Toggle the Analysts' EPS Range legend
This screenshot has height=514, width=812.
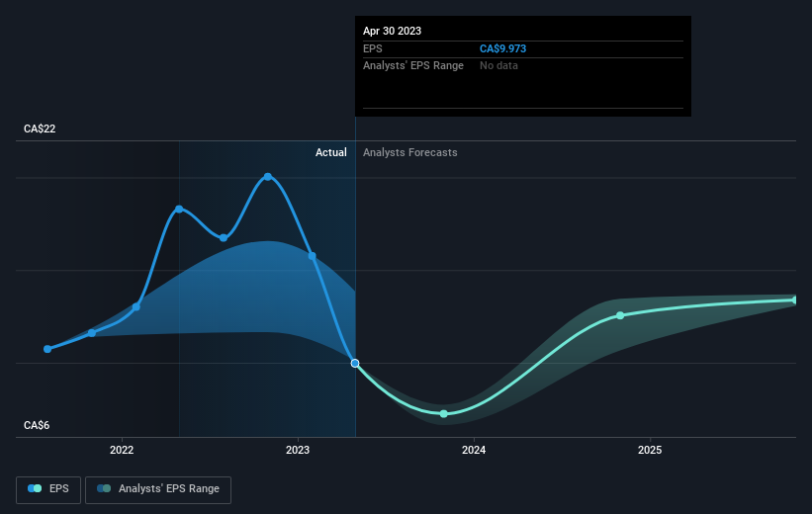[x=158, y=489]
